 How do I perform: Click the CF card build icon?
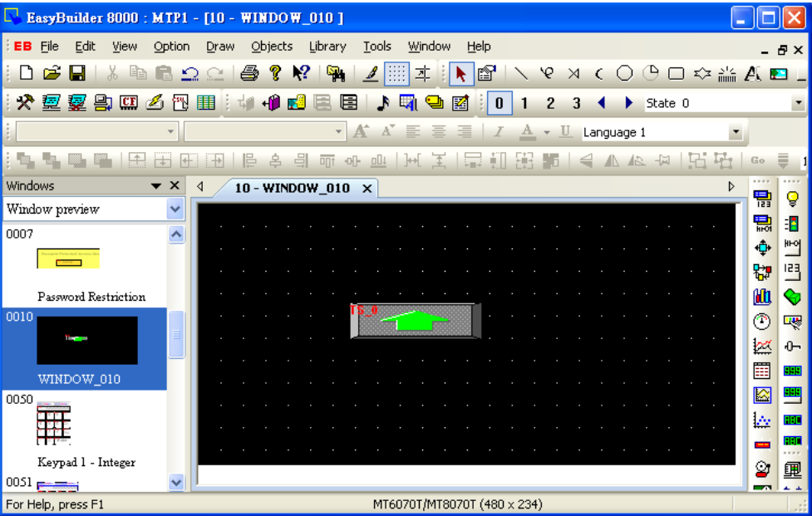point(129,102)
